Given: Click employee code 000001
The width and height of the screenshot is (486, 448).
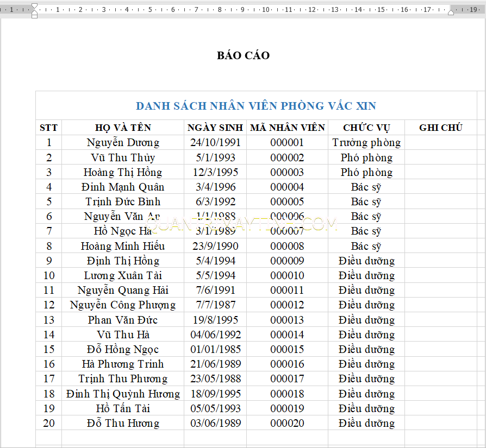Looking at the screenshot, I should click(x=287, y=142).
